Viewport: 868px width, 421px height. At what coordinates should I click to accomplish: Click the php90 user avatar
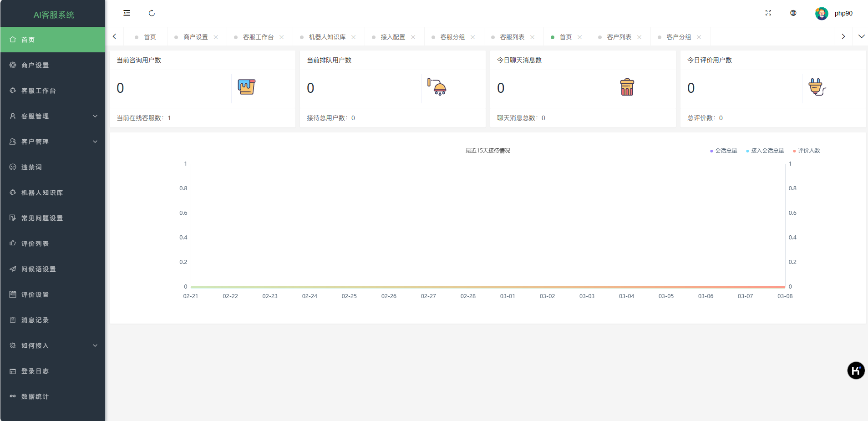pyautogui.click(x=821, y=14)
